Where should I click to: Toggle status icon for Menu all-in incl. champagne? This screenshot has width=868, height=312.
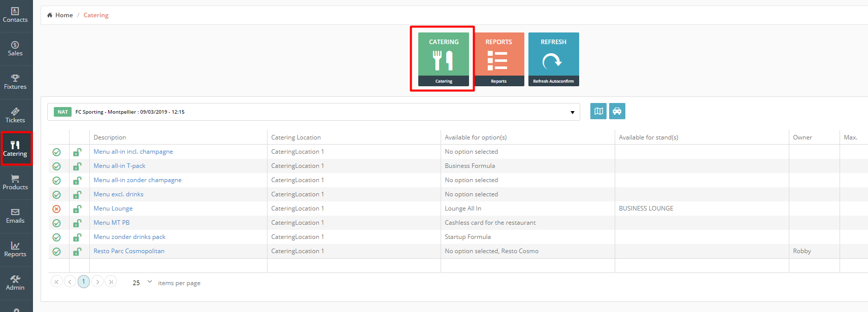pyautogui.click(x=57, y=152)
